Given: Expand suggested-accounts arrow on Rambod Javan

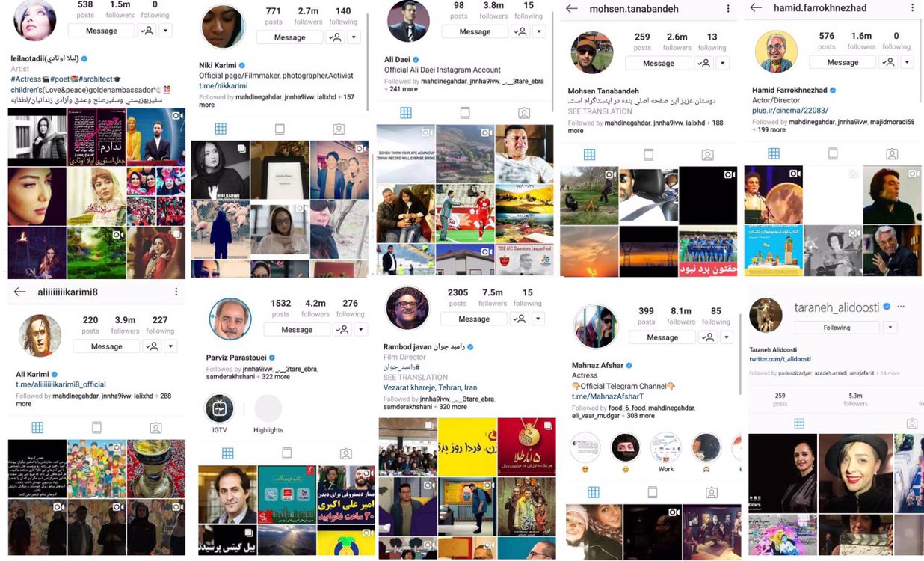Looking at the screenshot, I should (x=538, y=319).
